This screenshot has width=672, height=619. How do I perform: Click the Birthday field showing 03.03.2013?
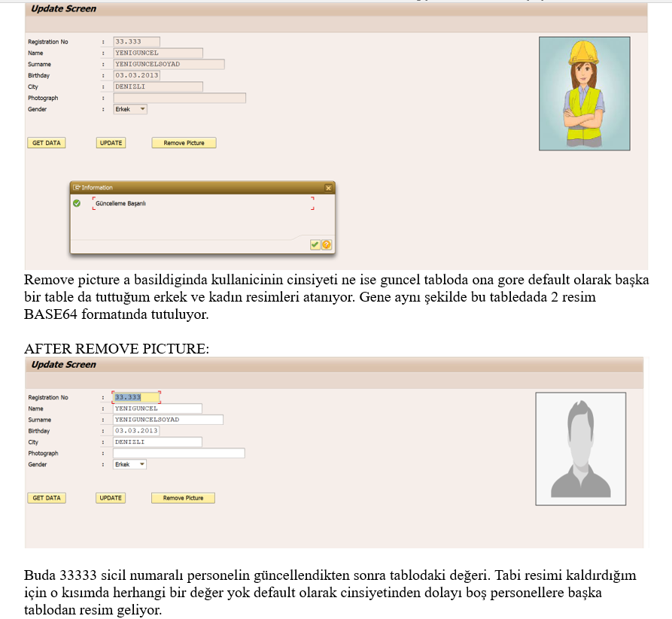click(x=138, y=75)
